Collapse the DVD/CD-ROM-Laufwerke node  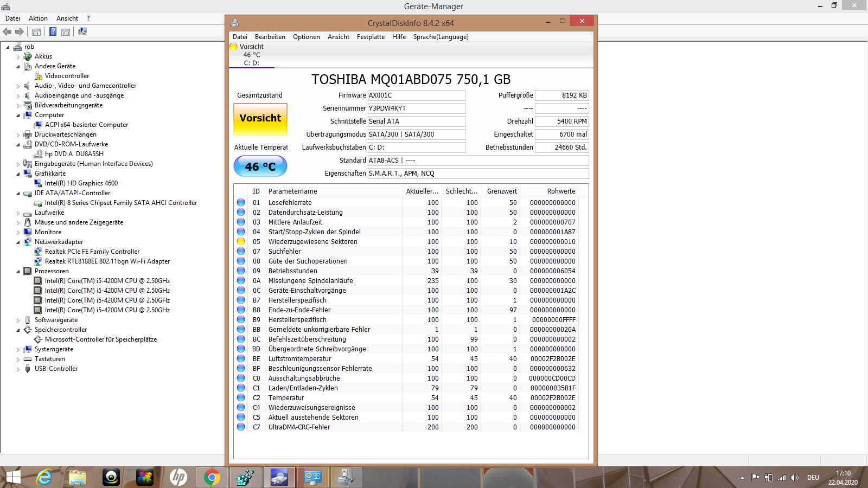[x=18, y=144]
